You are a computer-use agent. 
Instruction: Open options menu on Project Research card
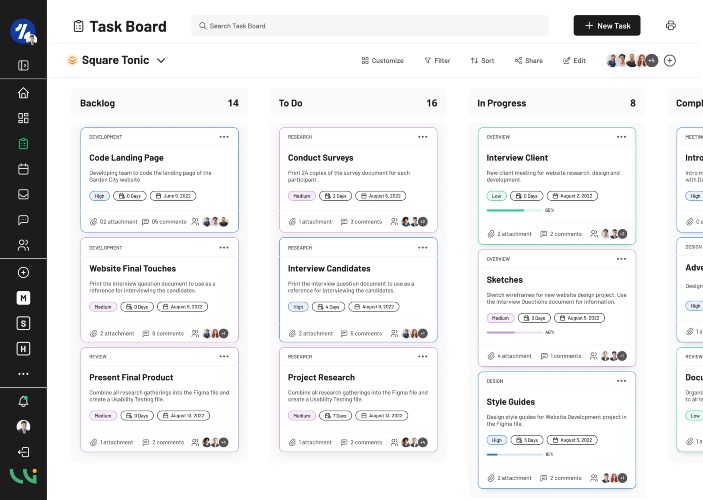pos(423,357)
